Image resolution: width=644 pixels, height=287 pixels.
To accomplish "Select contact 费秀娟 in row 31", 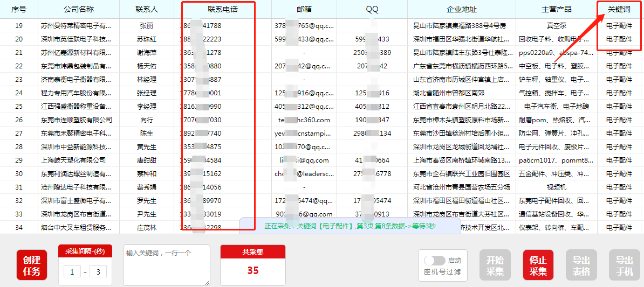I will (147, 187).
